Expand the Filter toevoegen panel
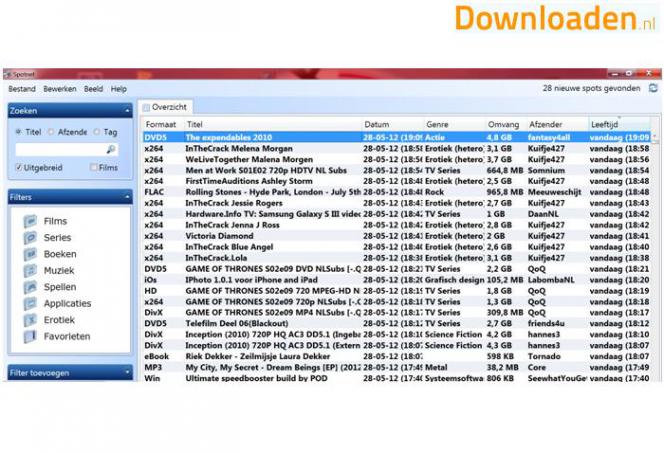Viewport: 664px width, 453px height. 127,373
